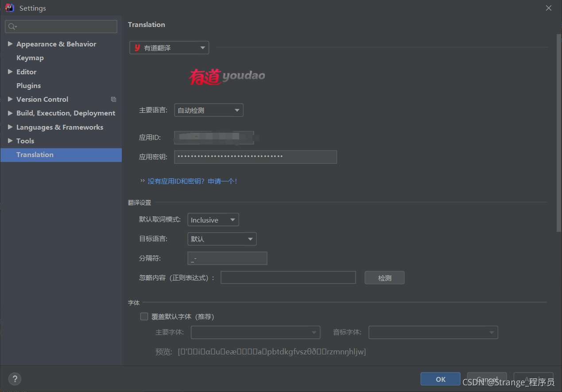Open the 音标字体 font dropdown
Screen dimensions: 562x392
(433, 332)
